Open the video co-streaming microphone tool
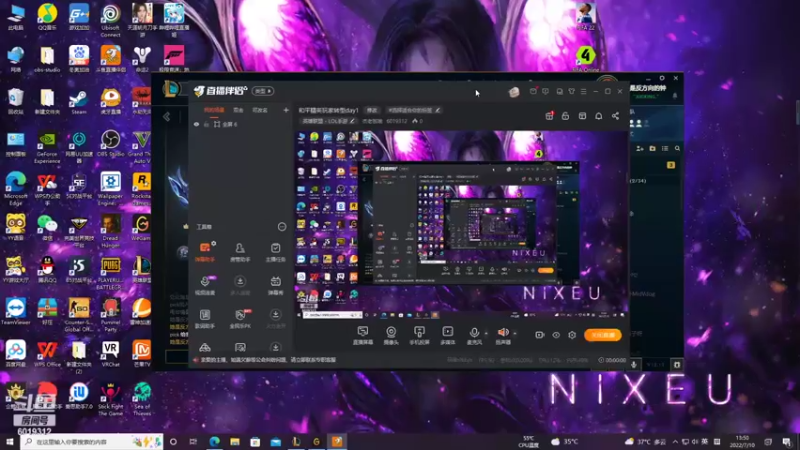This screenshot has height=450, width=800. [205, 286]
